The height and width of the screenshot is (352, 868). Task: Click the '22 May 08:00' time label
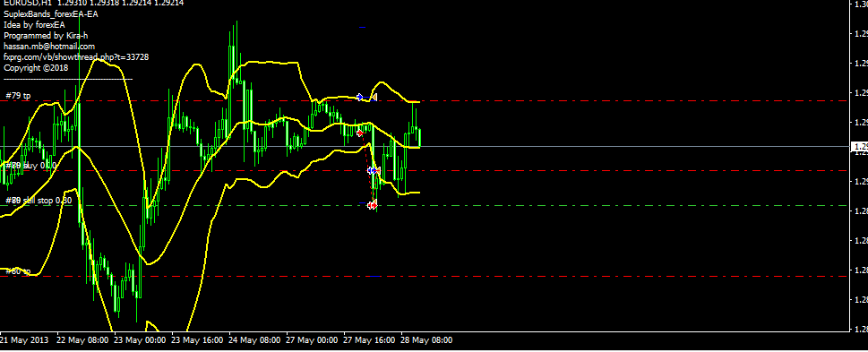(82, 339)
